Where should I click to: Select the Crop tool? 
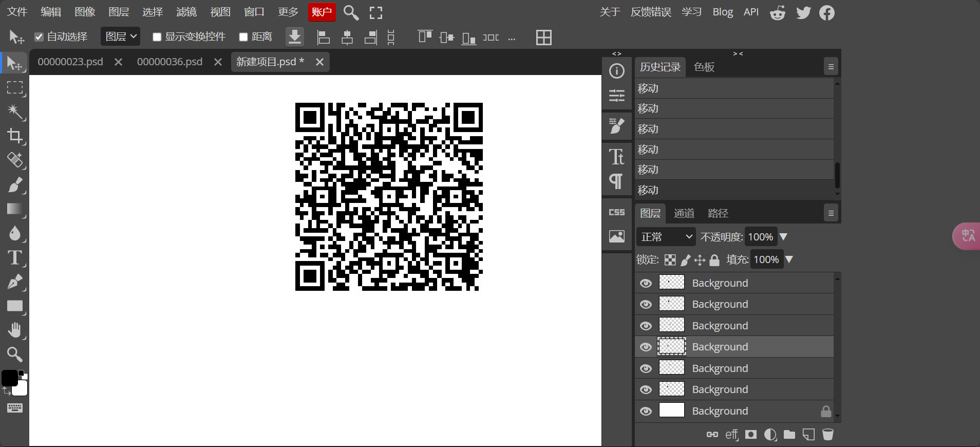point(14,136)
